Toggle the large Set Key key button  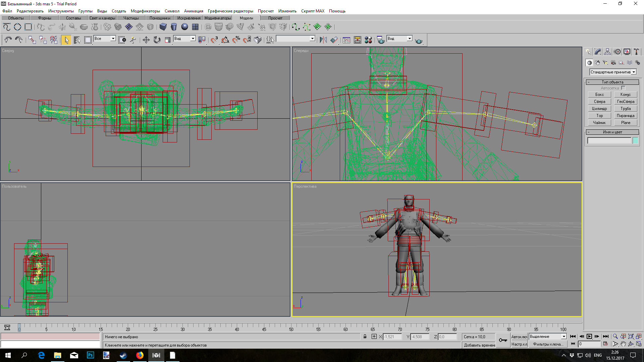503,340
